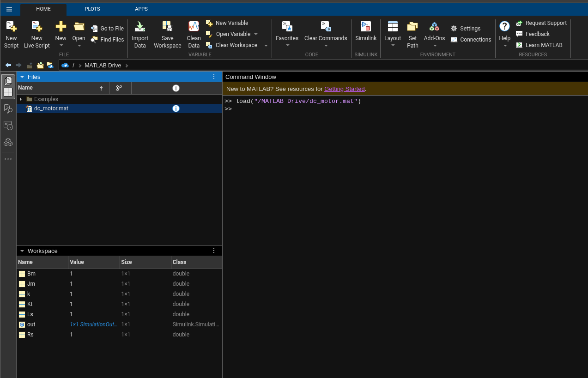Open the Find Files tool

pyautogui.click(x=108, y=40)
